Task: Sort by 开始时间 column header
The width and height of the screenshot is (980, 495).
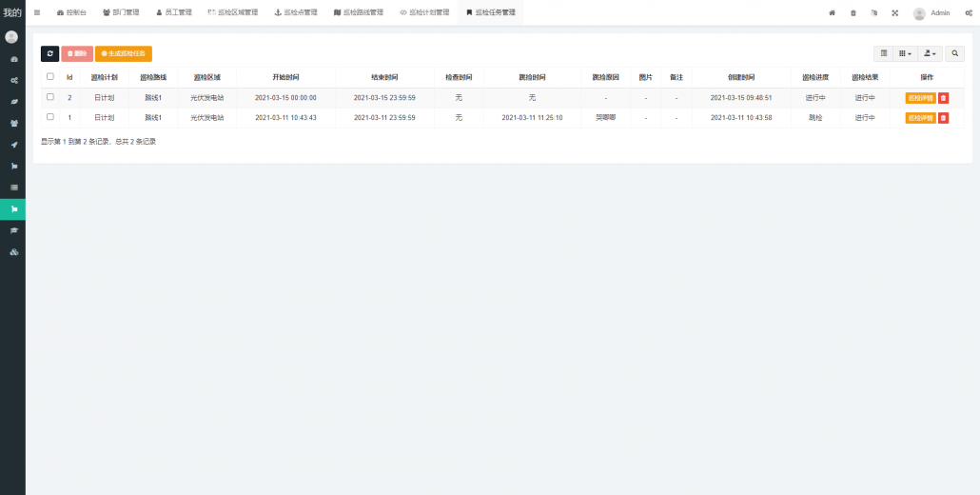Action: coord(285,77)
